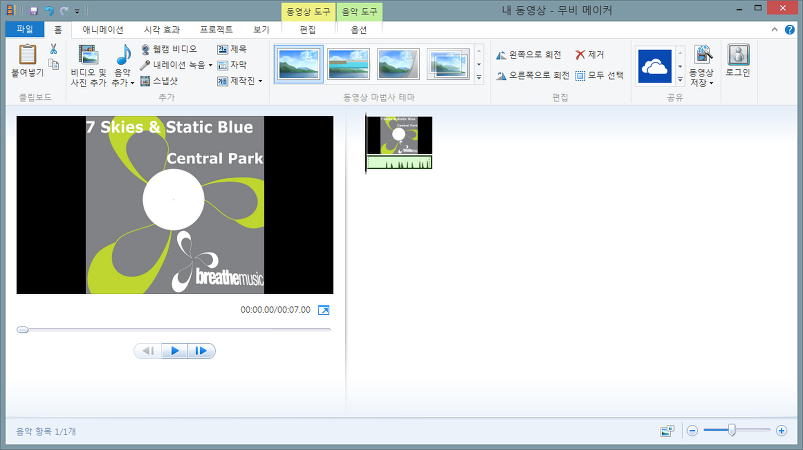Select the second AutoMovie theme thumbnail
Image resolution: width=803 pixels, height=450 pixels.
click(348, 64)
